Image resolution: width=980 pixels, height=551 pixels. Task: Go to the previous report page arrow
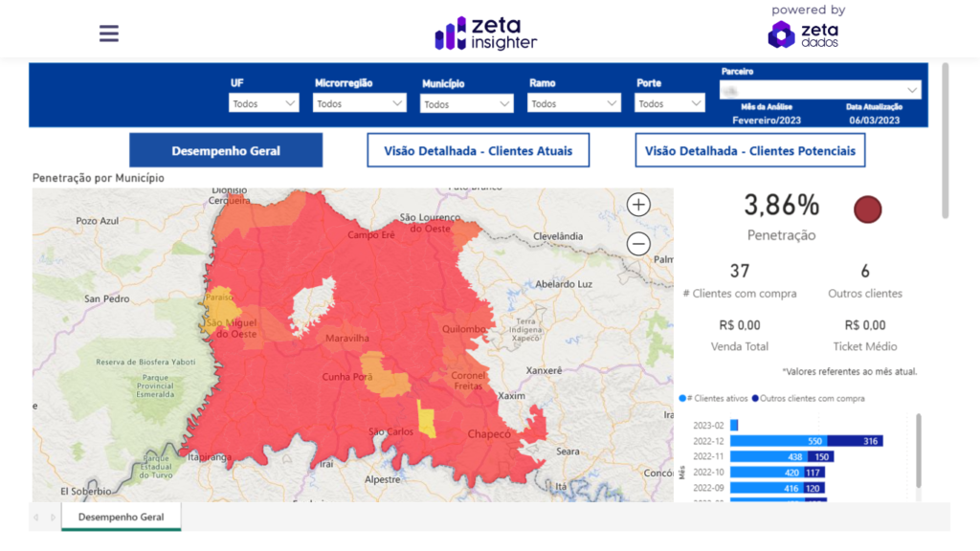[36, 518]
